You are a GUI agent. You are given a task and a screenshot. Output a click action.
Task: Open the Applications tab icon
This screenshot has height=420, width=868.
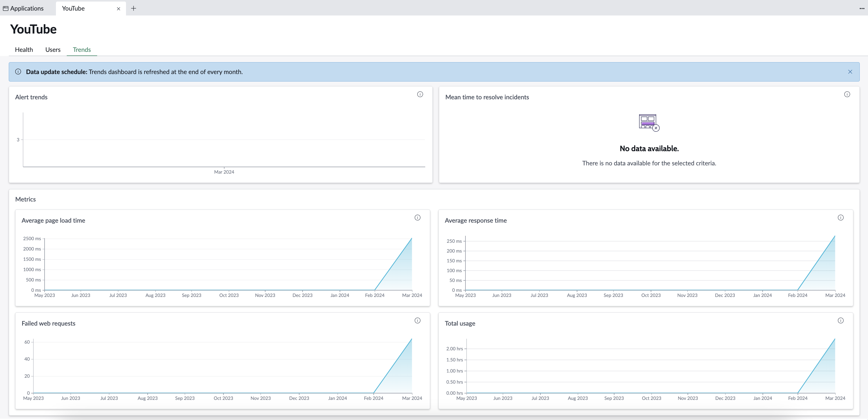[x=5, y=9]
